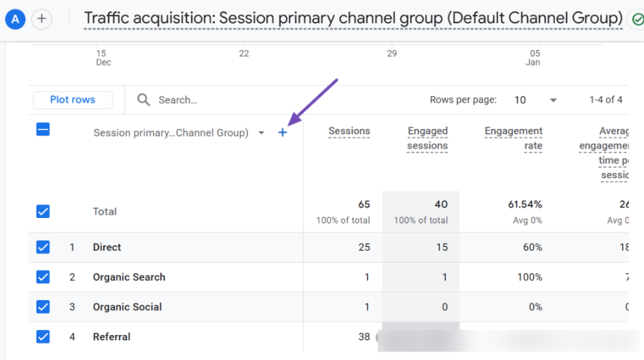Deselect the Organic Social row checkbox
Viewport: 644px width, 360px height.
tap(43, 306)
